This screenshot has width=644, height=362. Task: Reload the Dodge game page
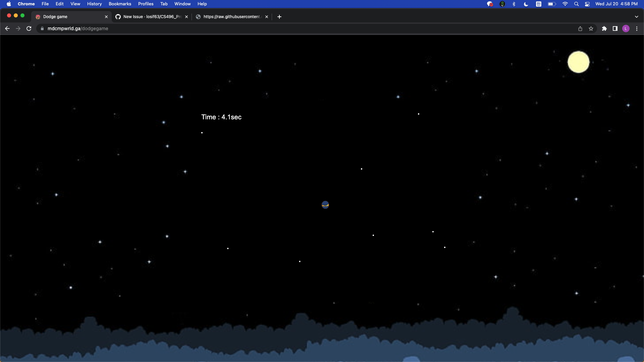(x=29, y=28)
